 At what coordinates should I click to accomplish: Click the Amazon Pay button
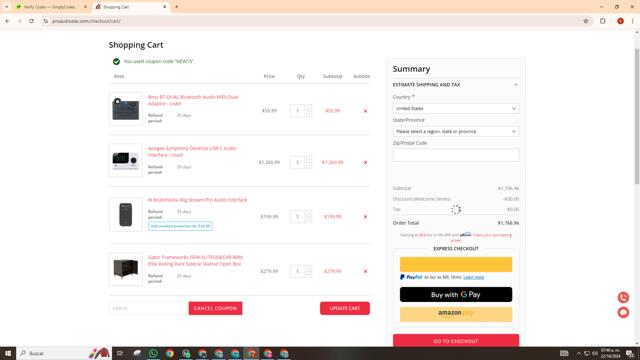click(456, 314)
